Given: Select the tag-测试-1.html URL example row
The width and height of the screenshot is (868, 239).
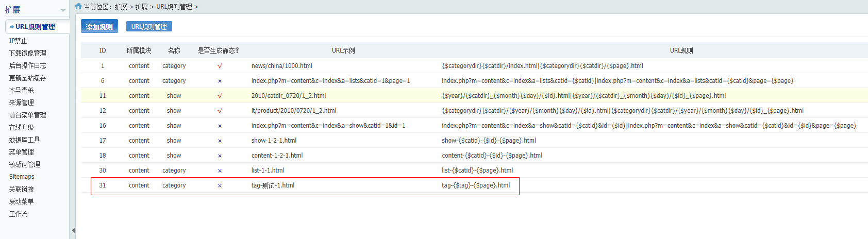Looking at the screenshot, I should 273,185.
